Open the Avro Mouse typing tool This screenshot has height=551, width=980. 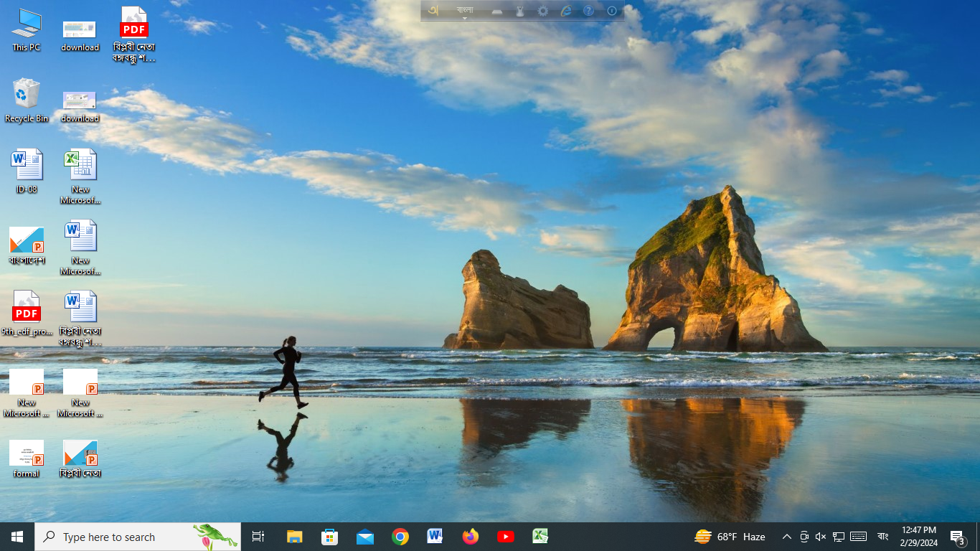(x=520, y=11)
